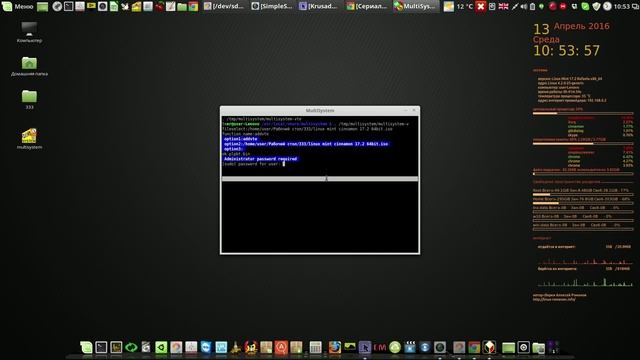The height and width of the screenshot is (360, 640).
Task: Launch Chrome from the bottom dock
Action: coord(474,347)
